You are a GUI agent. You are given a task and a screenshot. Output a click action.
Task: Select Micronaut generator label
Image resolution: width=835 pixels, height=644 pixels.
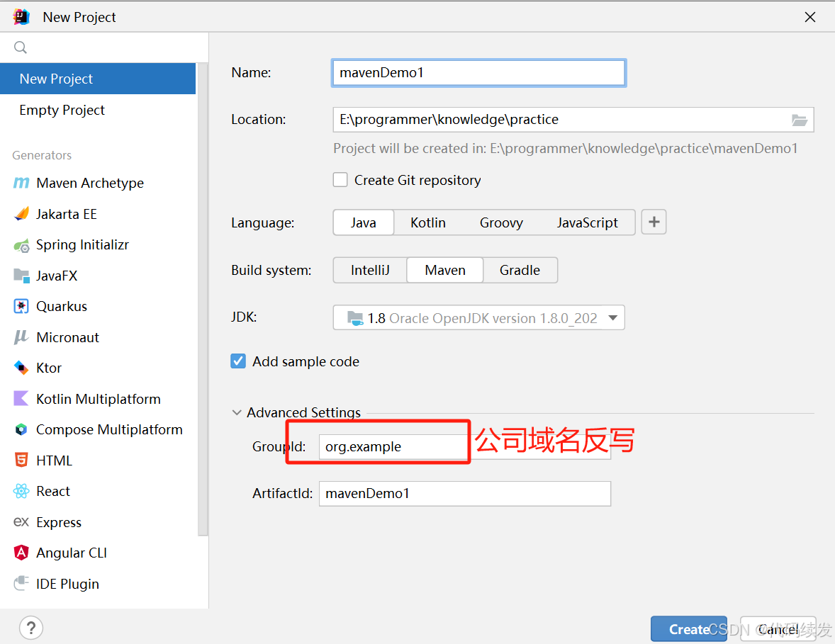pos(67,337)
